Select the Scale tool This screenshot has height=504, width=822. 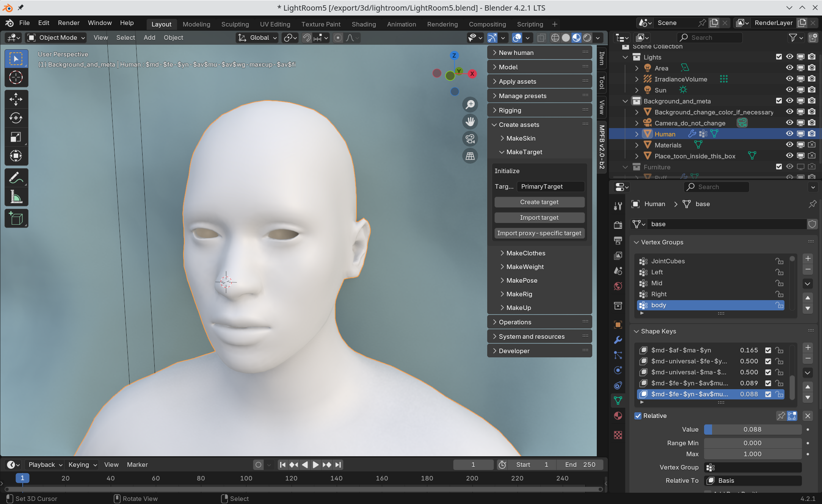tap(16, 137)
